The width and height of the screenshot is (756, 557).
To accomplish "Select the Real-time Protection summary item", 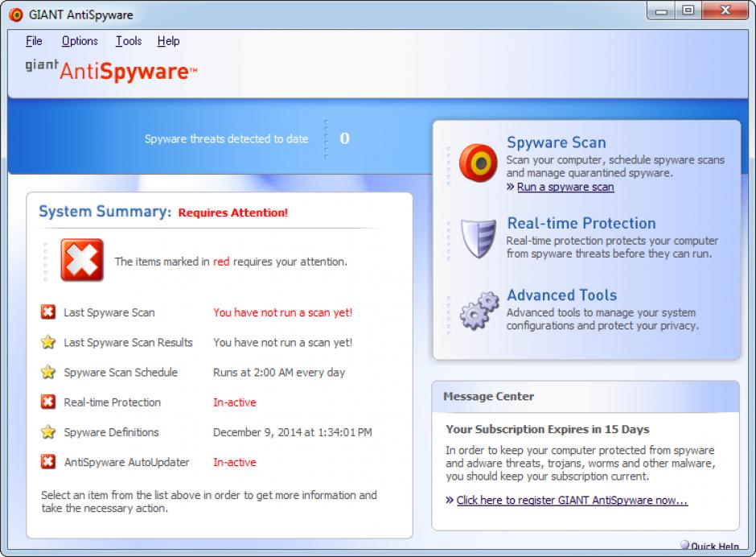I will [x=112, y=402].
